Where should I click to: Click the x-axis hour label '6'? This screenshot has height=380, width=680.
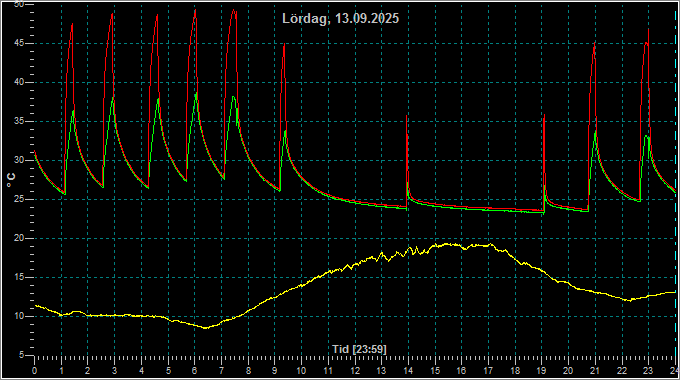click(x=194, y=371)
